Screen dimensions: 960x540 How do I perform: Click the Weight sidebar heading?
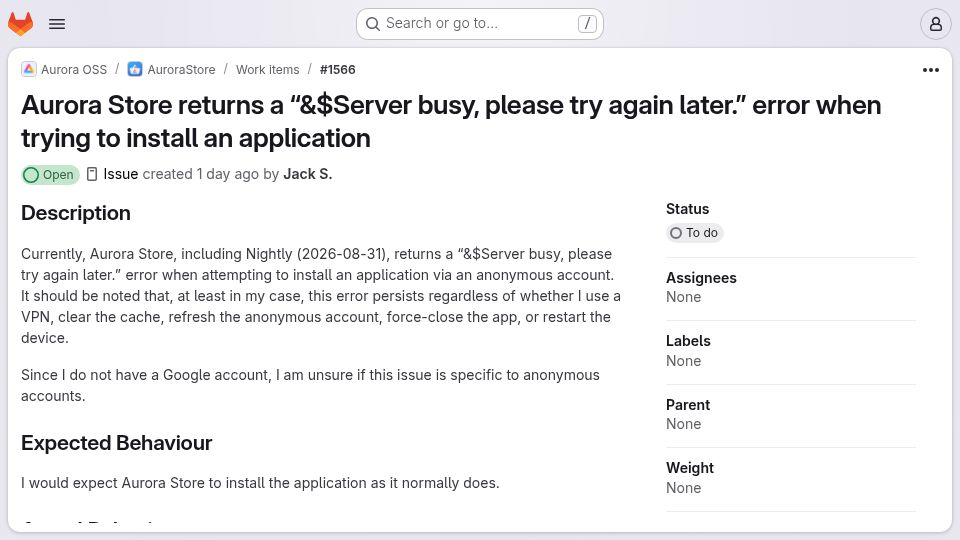pos(689,468)
